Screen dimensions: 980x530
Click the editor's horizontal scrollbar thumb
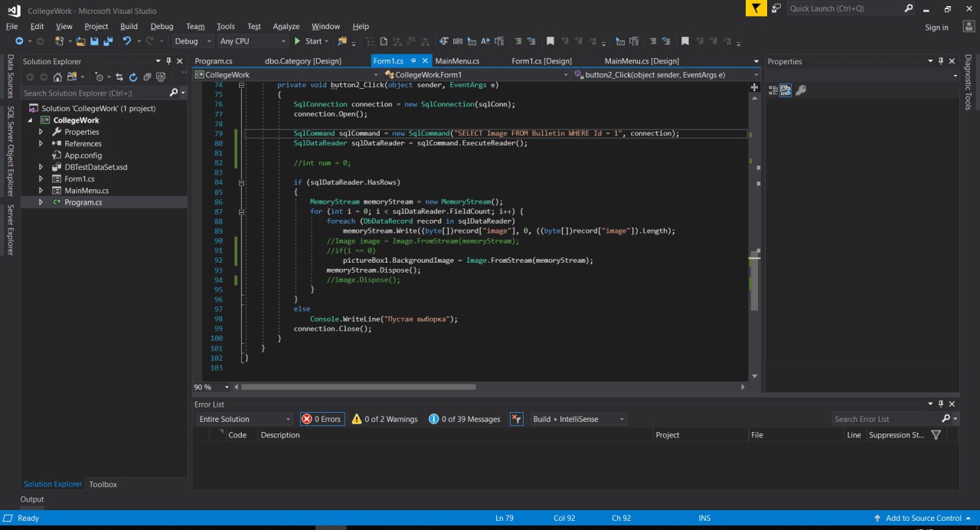point(358,388)
